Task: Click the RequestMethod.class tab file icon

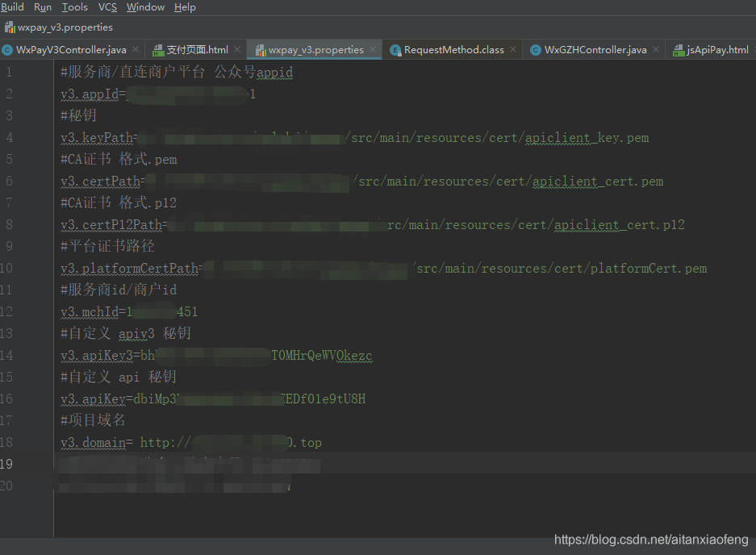Action: [395, 50]
